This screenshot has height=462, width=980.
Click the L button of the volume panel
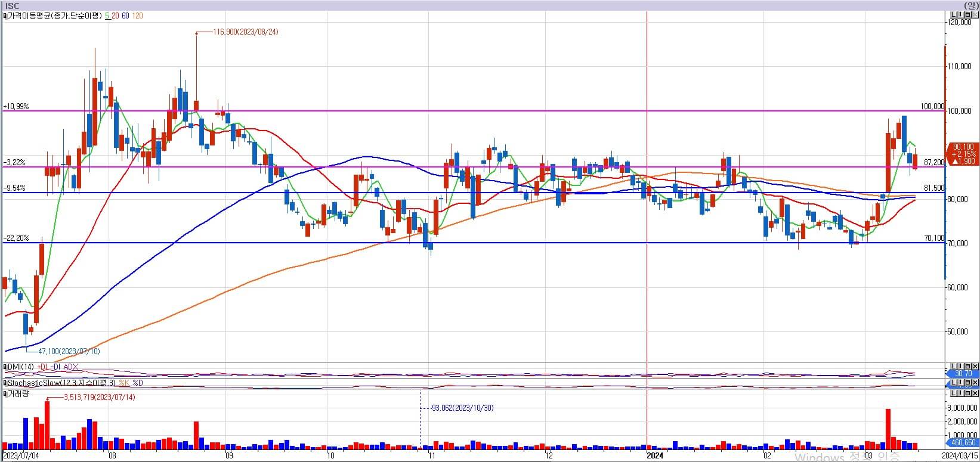(x=954, y=393)
